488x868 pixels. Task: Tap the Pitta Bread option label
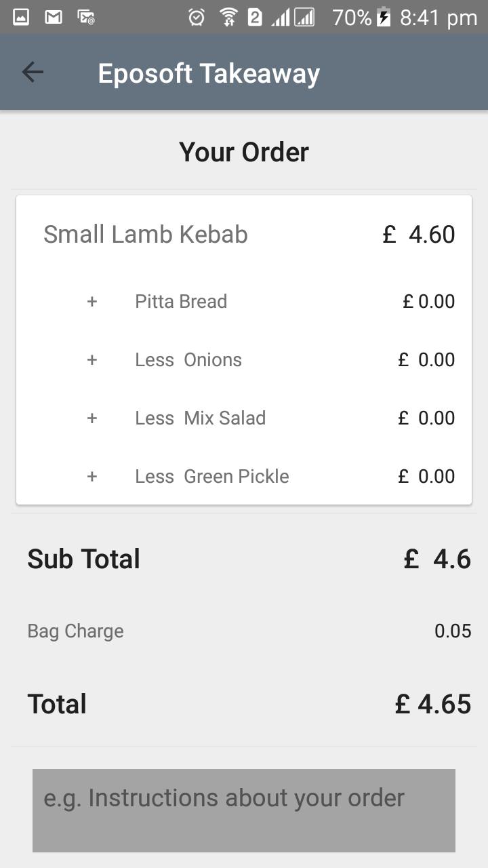tap(181, 301)
